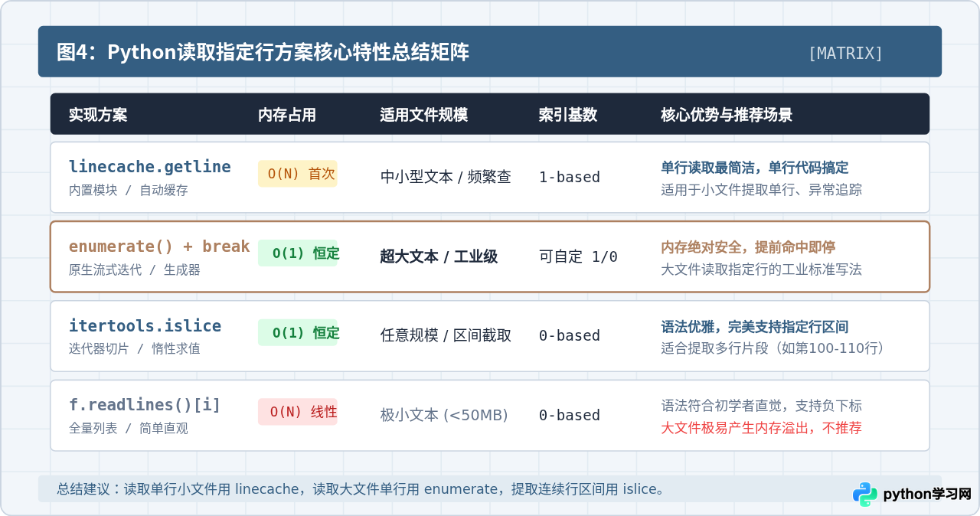980x516 pixels.
Task: Click red warning 大文件极易产生内存溢出，不推荐
Action: coord(761,428)
